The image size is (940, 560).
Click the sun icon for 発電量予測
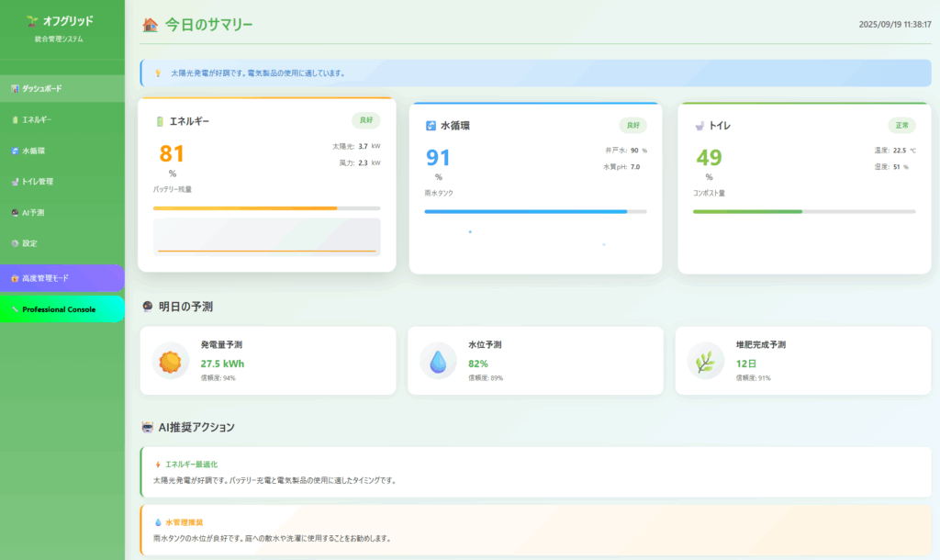pos(170,361)
